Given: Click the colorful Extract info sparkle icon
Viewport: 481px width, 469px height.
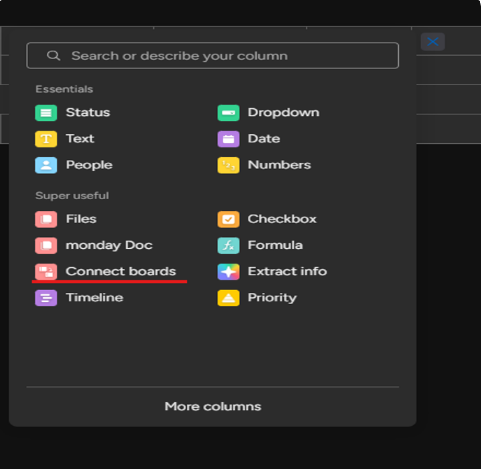Looking at the screenshot, I should coord(228,272).
